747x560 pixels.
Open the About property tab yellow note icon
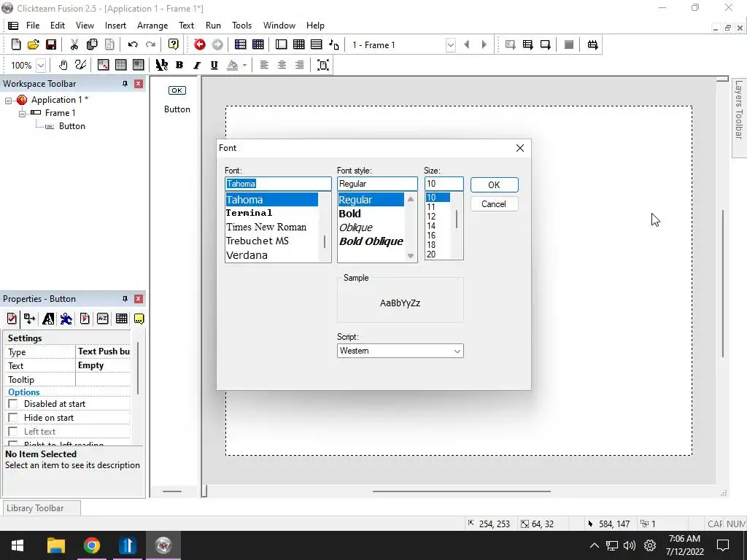coord(139,319)
